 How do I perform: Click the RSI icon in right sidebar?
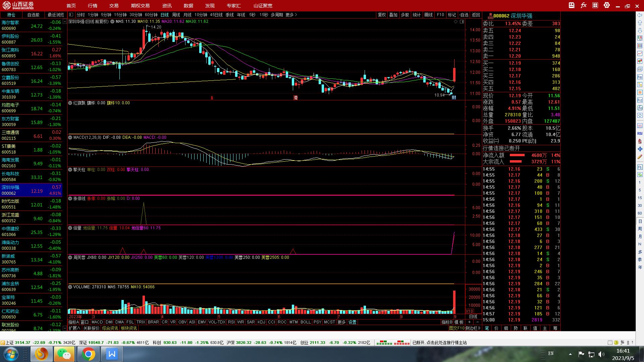coord(640,133)
